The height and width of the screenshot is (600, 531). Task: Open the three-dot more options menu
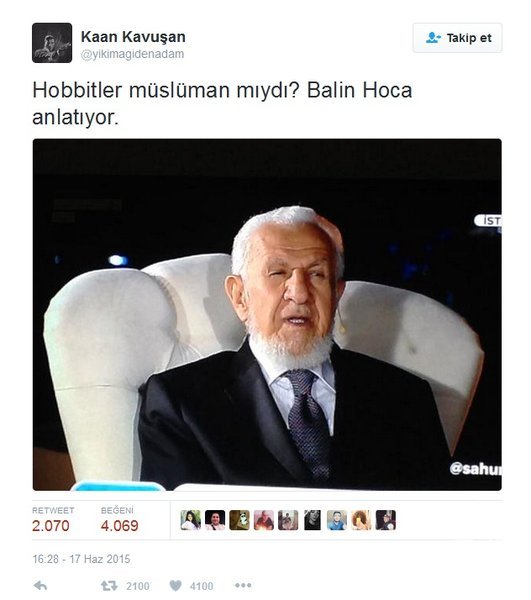point(243,585)
